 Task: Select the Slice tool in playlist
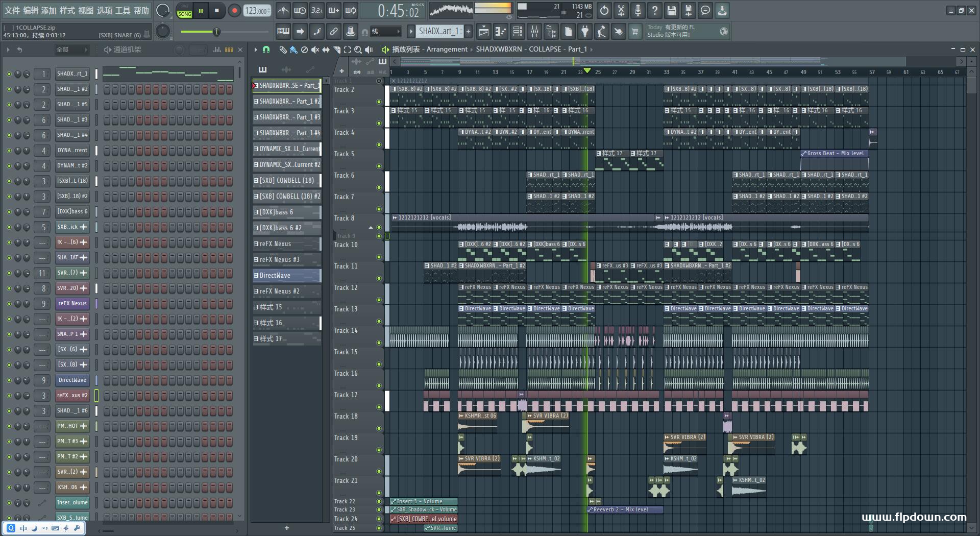(x=336, y=50)
